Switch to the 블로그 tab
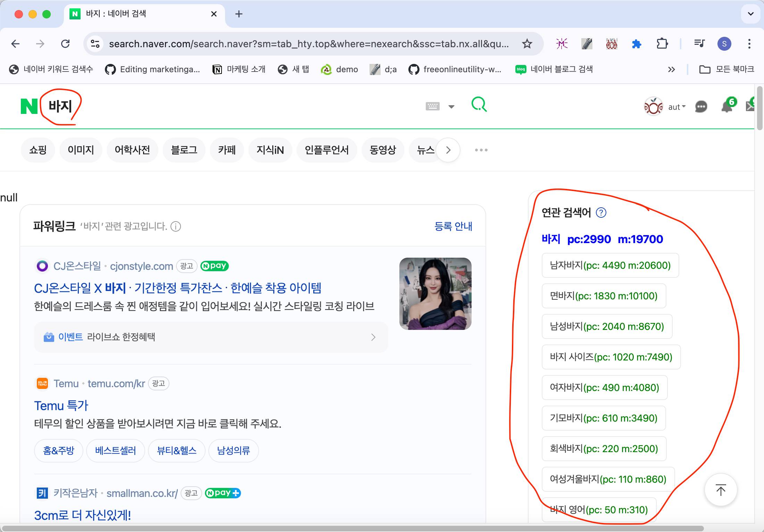The height and width of the screenshot is (532, 764). (x=184, y=150)
